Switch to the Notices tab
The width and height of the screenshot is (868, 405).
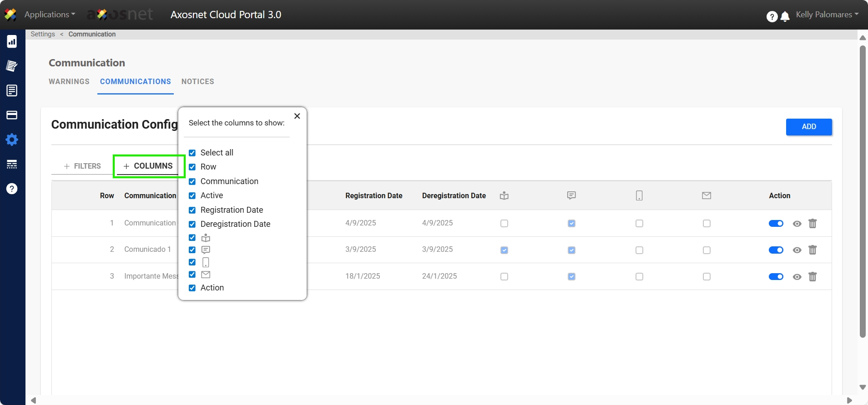click(x=197, y=82)
